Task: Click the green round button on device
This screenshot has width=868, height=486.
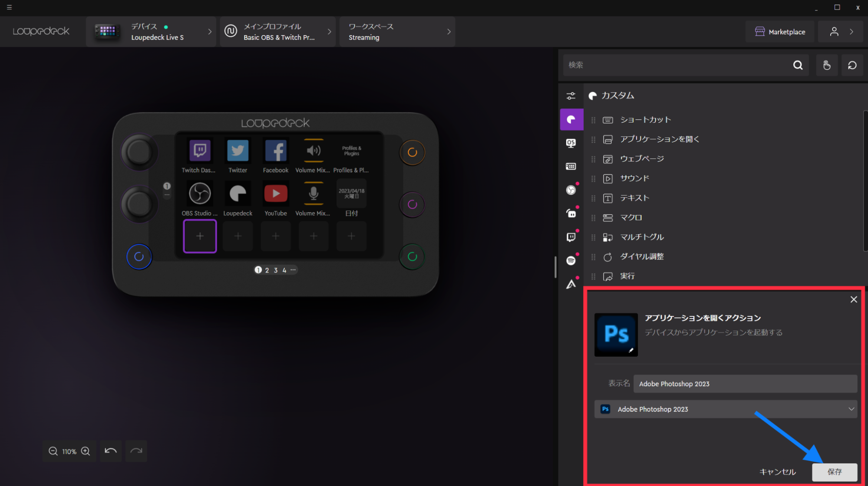Action: pyautogui.click(x=412, y=256)
